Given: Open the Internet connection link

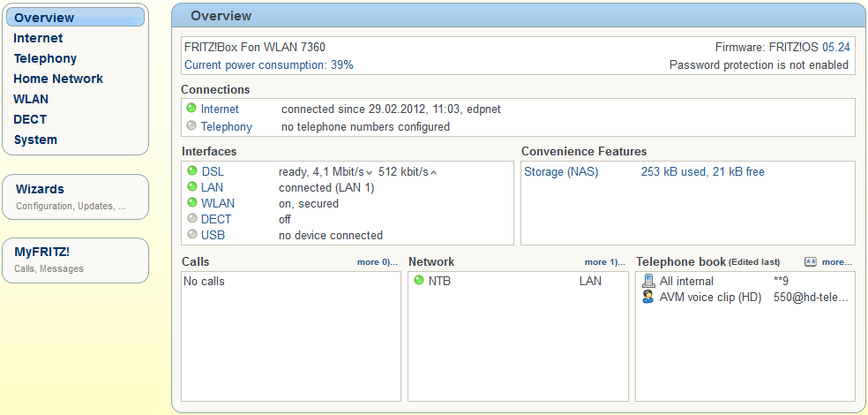Looking at the screenshot, I should point(220,109).
